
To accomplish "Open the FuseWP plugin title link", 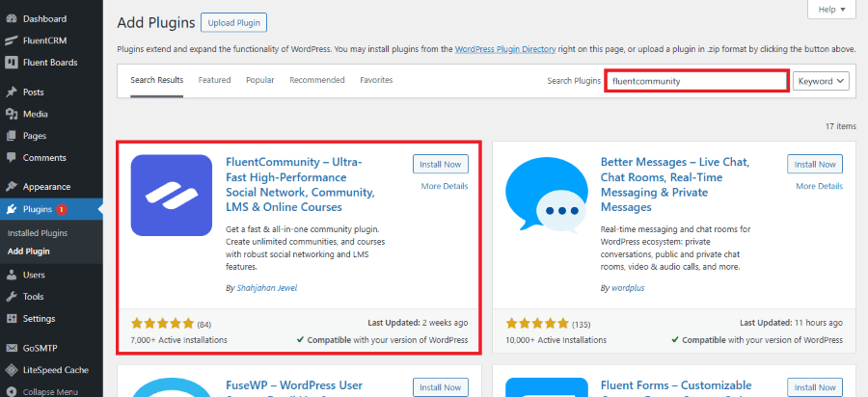I will click(294, 386).
